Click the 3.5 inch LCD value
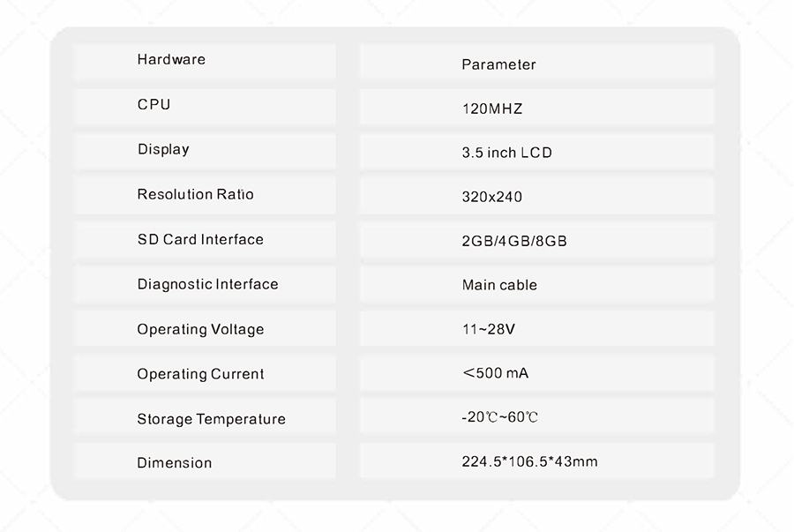 [506, 153]
